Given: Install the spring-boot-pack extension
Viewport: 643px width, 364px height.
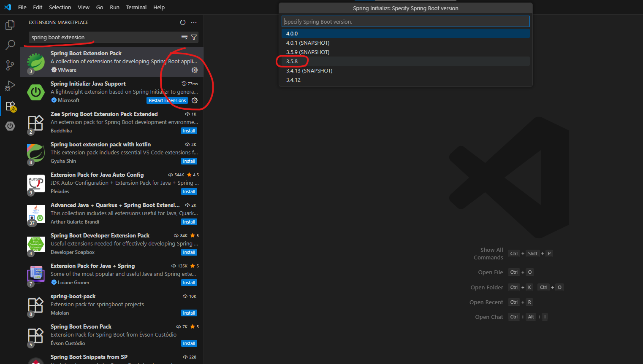Looking at the screenshot, I should coord(189,313).
